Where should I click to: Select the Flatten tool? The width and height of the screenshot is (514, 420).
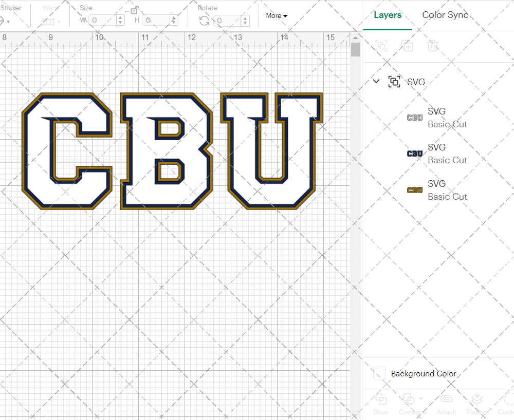click(476, 404)
